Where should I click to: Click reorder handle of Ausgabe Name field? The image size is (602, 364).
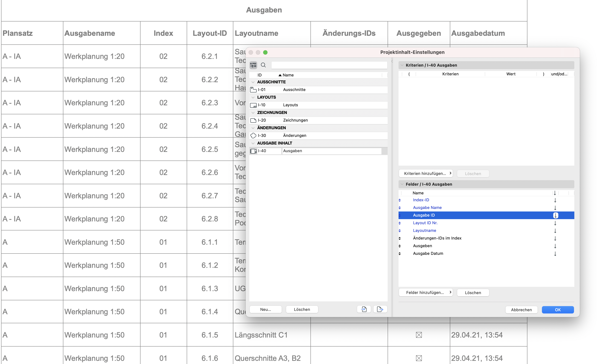(400, 208)
